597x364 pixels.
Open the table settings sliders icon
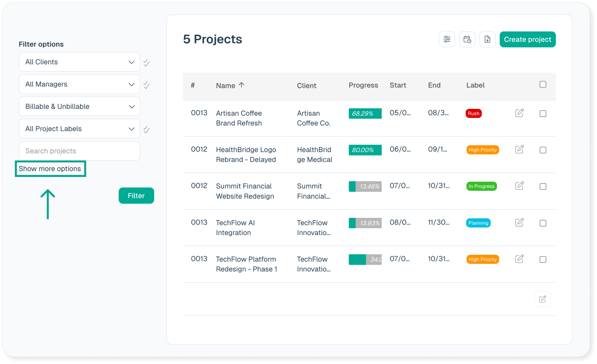click(447, 39)
